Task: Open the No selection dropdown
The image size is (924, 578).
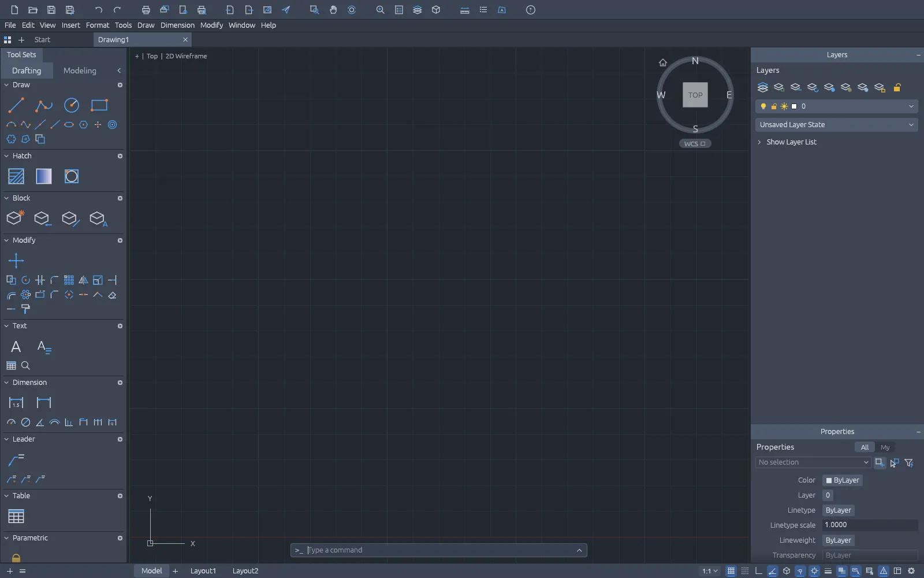Action: pos(813,462)
